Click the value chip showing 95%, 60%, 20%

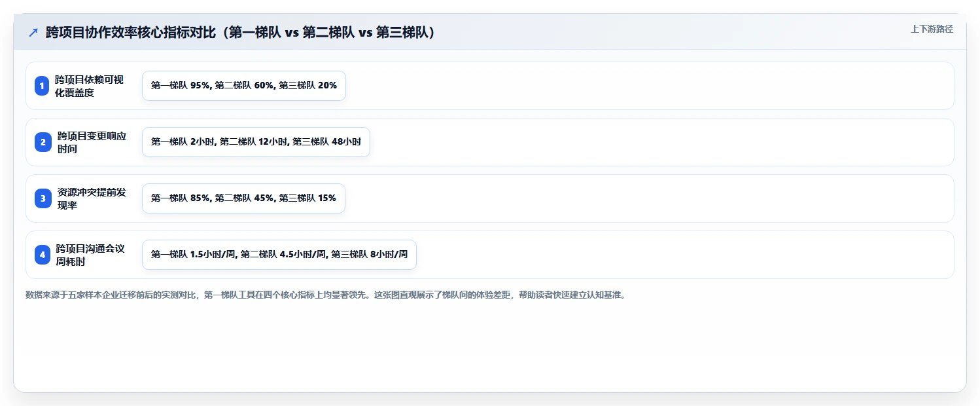pos(243,86)
